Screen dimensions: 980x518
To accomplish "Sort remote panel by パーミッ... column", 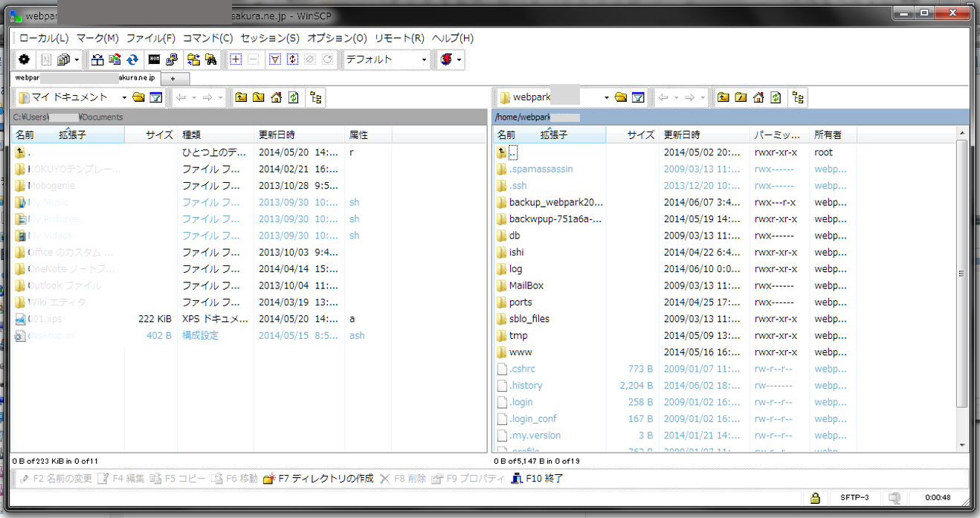I will coord(779,135).
